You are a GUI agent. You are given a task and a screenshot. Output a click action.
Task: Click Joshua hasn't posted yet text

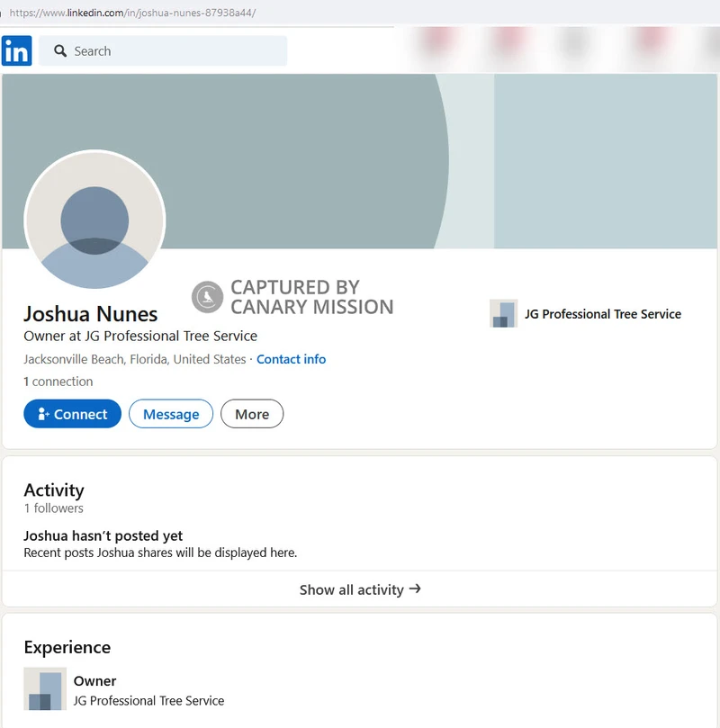[103, 535]
